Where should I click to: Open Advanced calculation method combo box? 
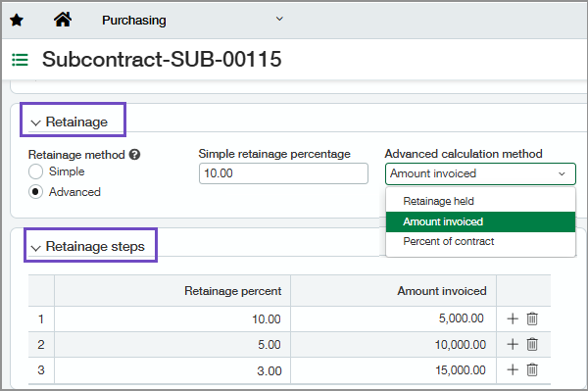tap(480, 173)
